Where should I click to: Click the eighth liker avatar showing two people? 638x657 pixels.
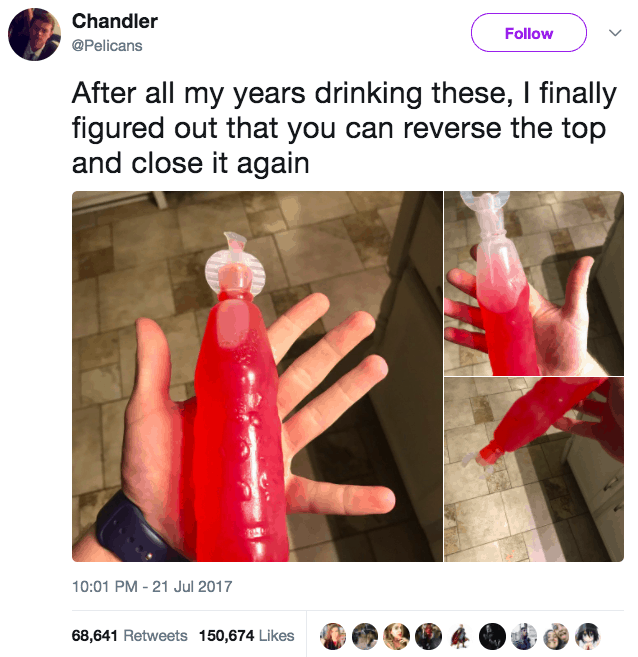[556, 636]
